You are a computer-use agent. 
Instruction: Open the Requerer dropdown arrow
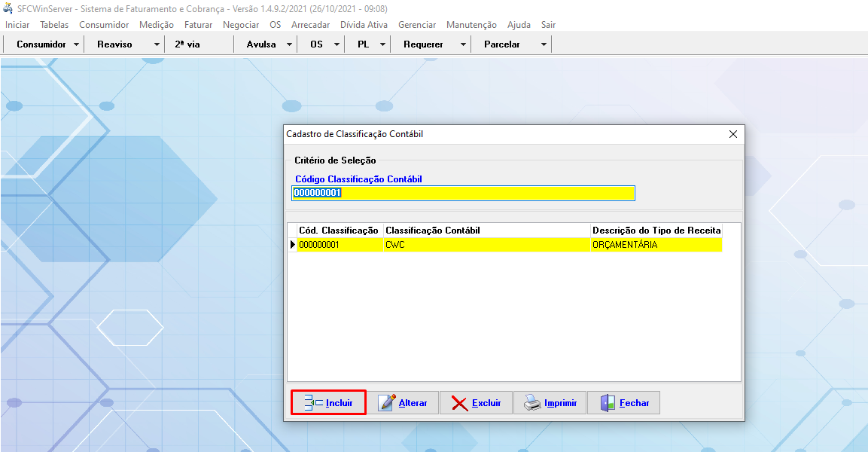[x=463, y=44]
